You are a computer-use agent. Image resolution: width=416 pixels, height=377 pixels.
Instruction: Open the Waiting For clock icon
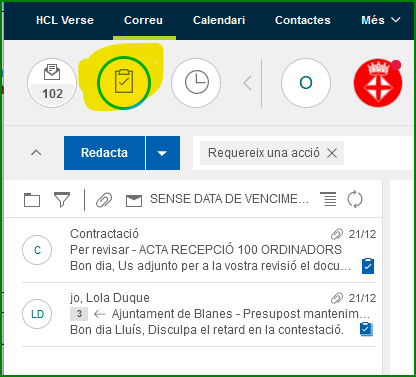click(x=196, y=83)
